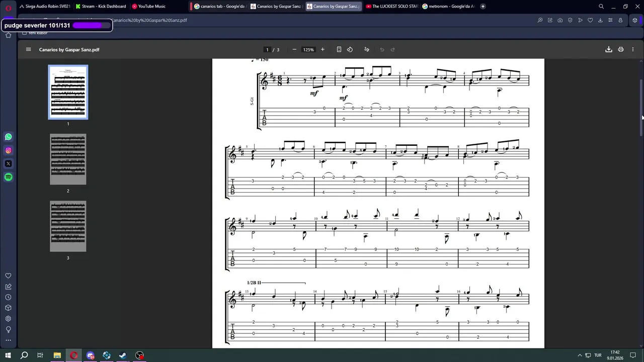
Task: Open the Easy Setup lines icon
Action: click(610, 20)
